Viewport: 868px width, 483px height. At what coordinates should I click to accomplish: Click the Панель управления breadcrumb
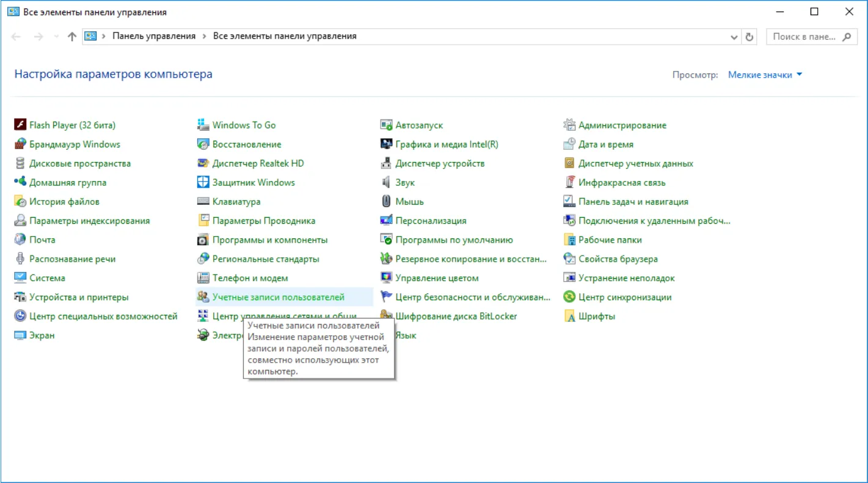click(x=154, y=36)
